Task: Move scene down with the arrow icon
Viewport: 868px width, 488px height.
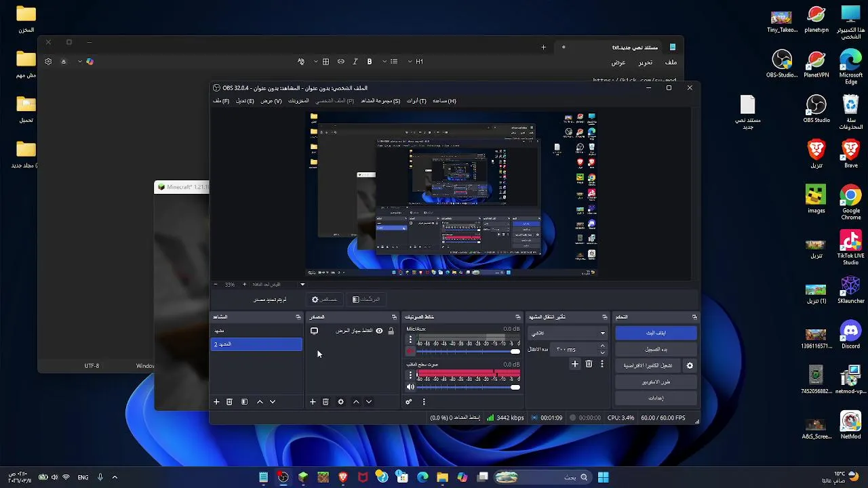Action: [273, 402]
